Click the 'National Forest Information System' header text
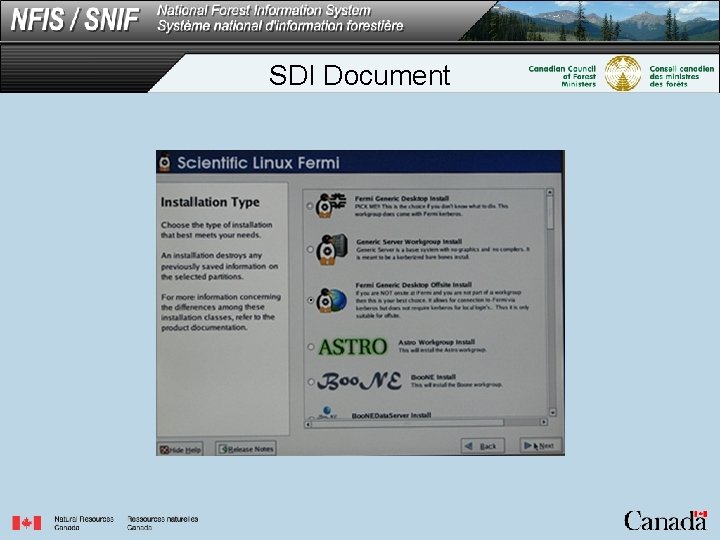This screenshot has height=540, width=720. tap(264, 10)
